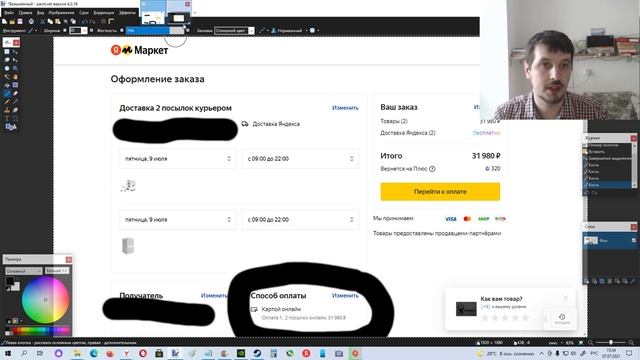Screen dimensions: 640x360
Task: Click the New image toolbar icon
Action: pos(4,21)
